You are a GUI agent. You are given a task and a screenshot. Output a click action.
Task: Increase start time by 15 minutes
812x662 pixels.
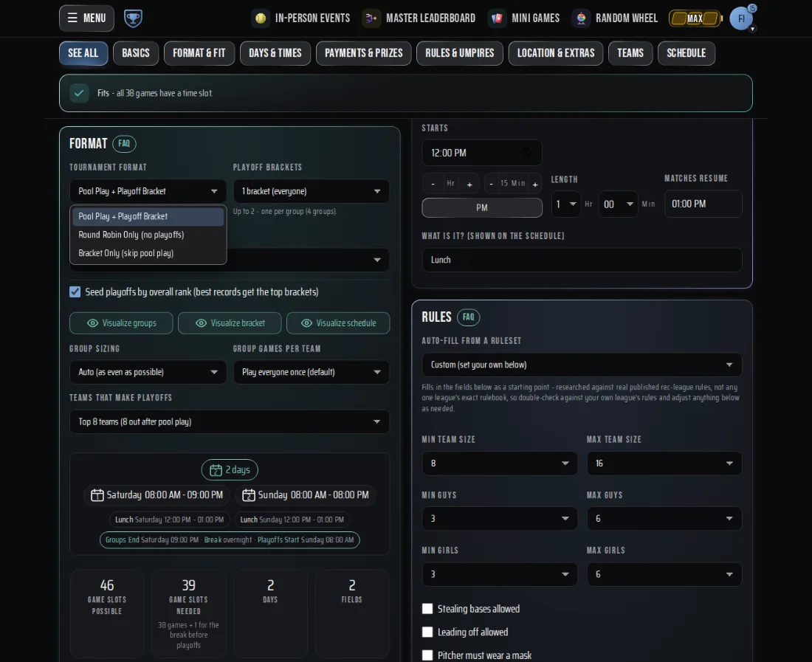coord(535,185)
